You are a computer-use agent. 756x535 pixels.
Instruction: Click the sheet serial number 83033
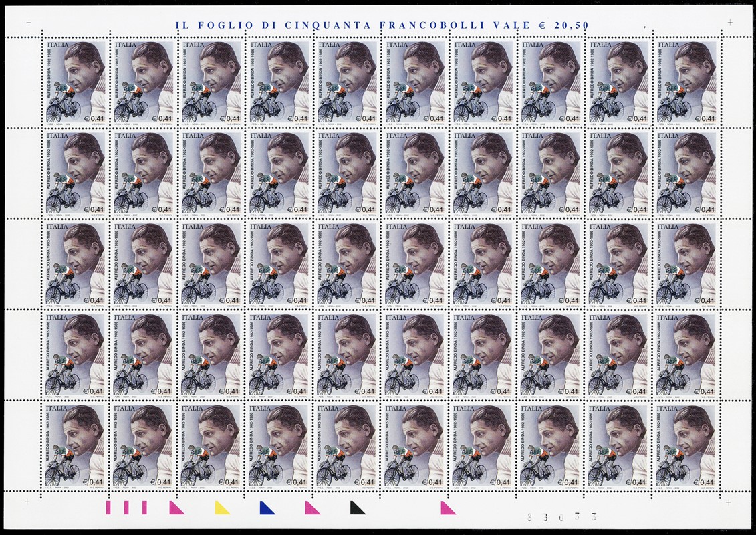pyautogui.click(x=560, y=516)
